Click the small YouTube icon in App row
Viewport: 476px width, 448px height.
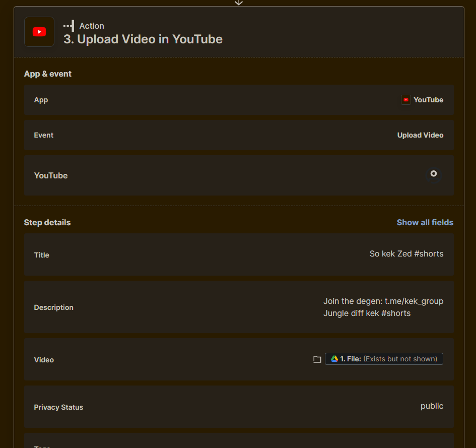tap(406, 100)
